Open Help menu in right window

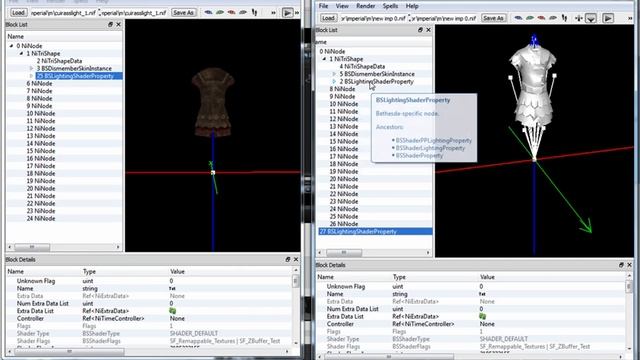click(412, 6)
